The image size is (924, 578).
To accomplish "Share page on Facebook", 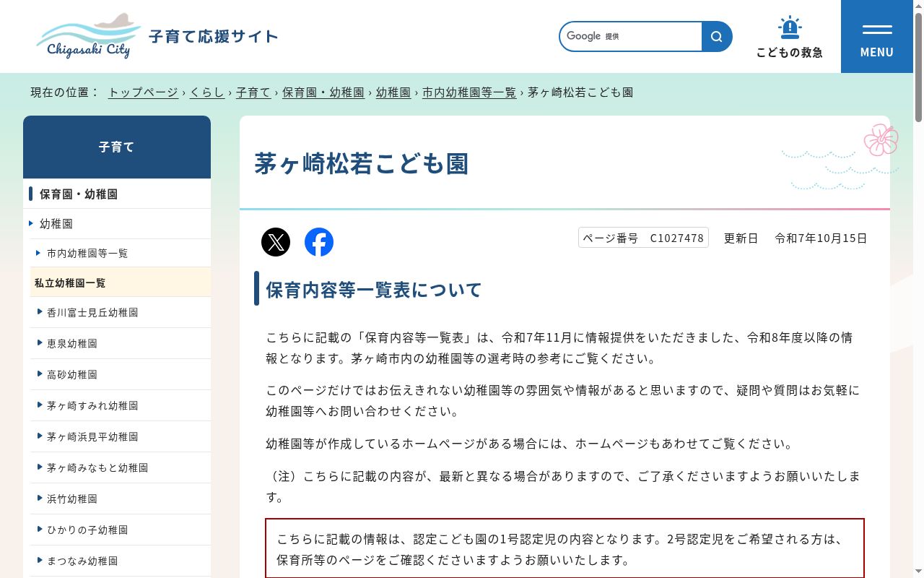I will click(x=319, y=242).
